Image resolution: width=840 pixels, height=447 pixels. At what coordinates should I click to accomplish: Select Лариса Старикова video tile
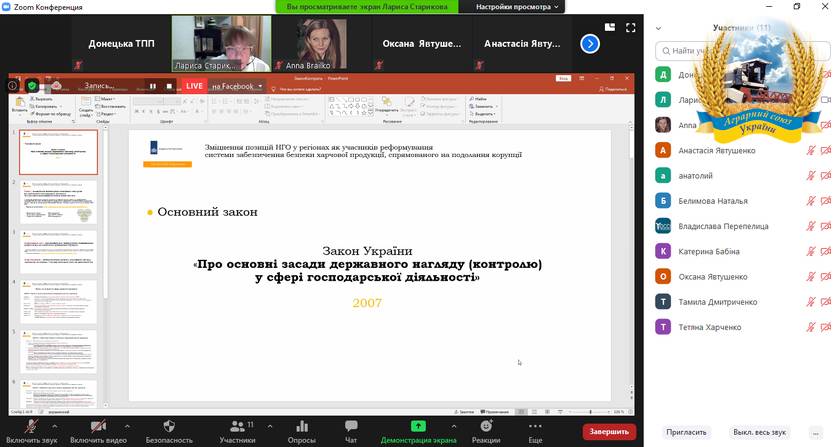tap(221, 44)
